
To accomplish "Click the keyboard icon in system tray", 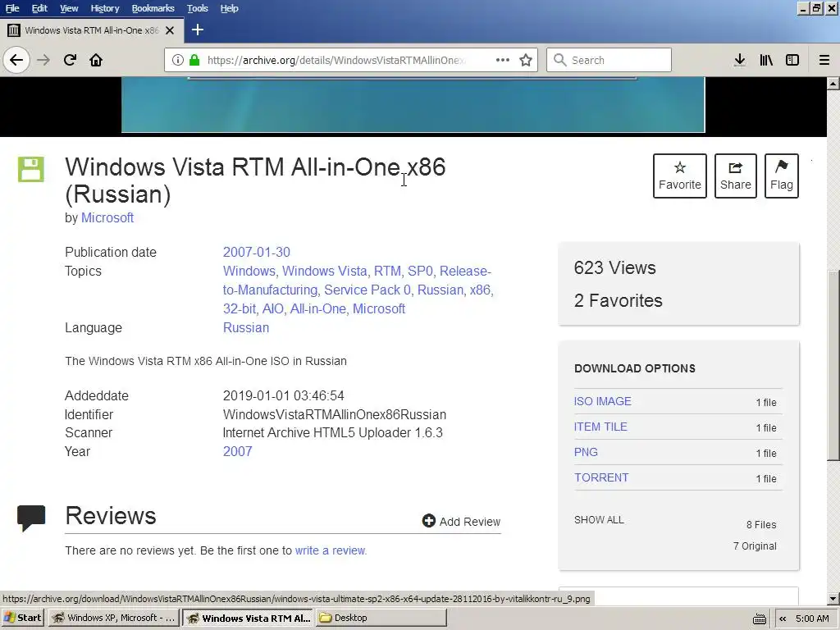I will 759,619.
